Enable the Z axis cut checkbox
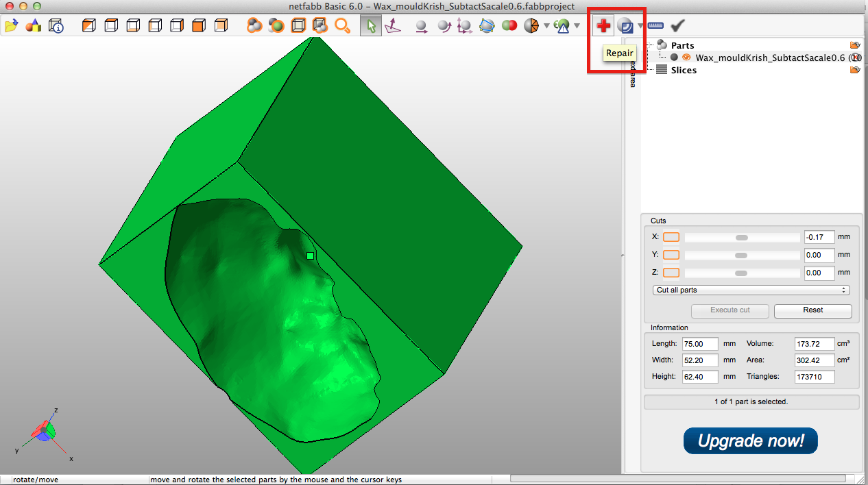 (x=671, y=273)
